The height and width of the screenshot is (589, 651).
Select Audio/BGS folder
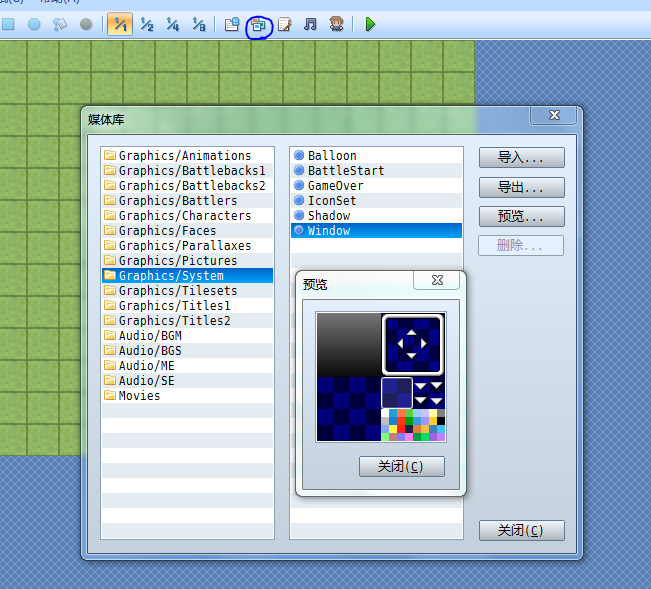(x=187, y=350)
